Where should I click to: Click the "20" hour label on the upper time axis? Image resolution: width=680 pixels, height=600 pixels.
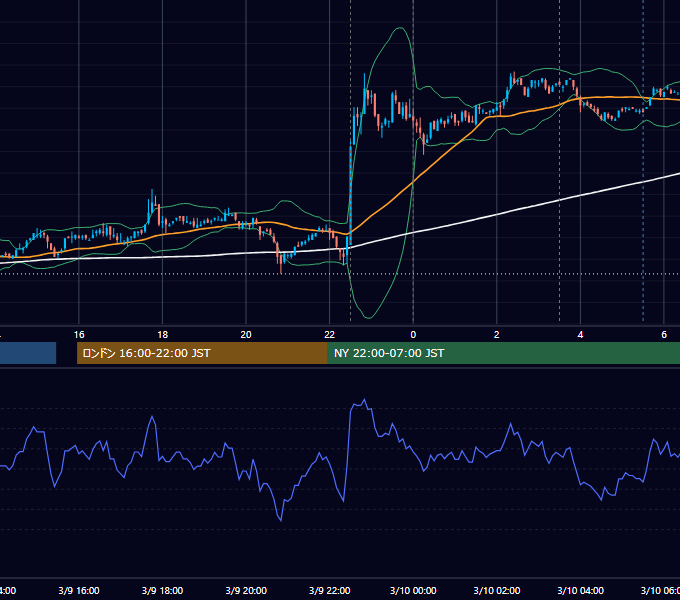tap(246, 335)
